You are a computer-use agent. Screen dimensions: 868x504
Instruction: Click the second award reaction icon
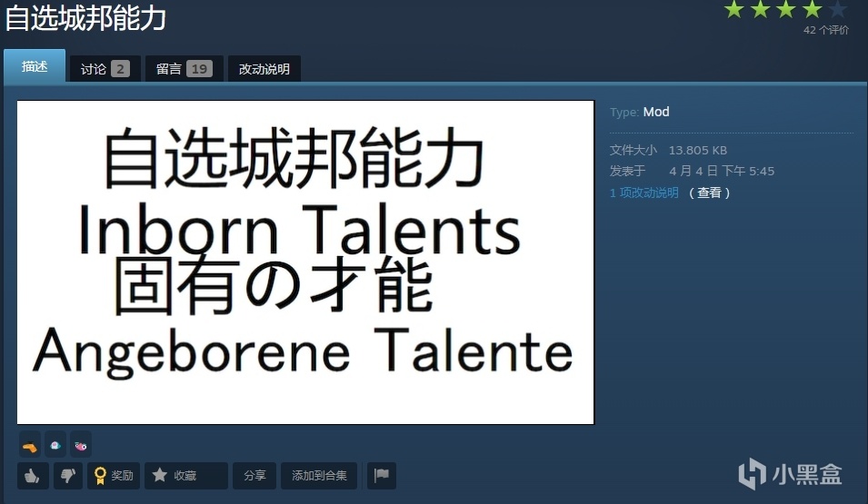pyautogui.click(x=55, y=445)
